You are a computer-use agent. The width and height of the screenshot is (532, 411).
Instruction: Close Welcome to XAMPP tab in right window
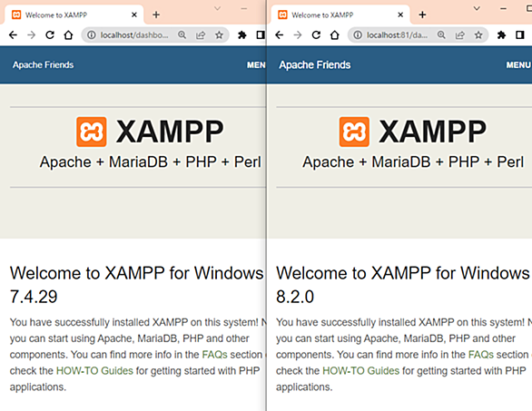click(400, 15)
